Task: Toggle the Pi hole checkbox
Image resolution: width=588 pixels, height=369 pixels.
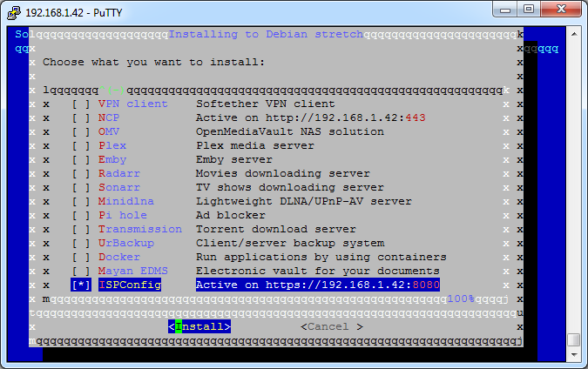Action: pyautogui.click(x=81, y=216)
